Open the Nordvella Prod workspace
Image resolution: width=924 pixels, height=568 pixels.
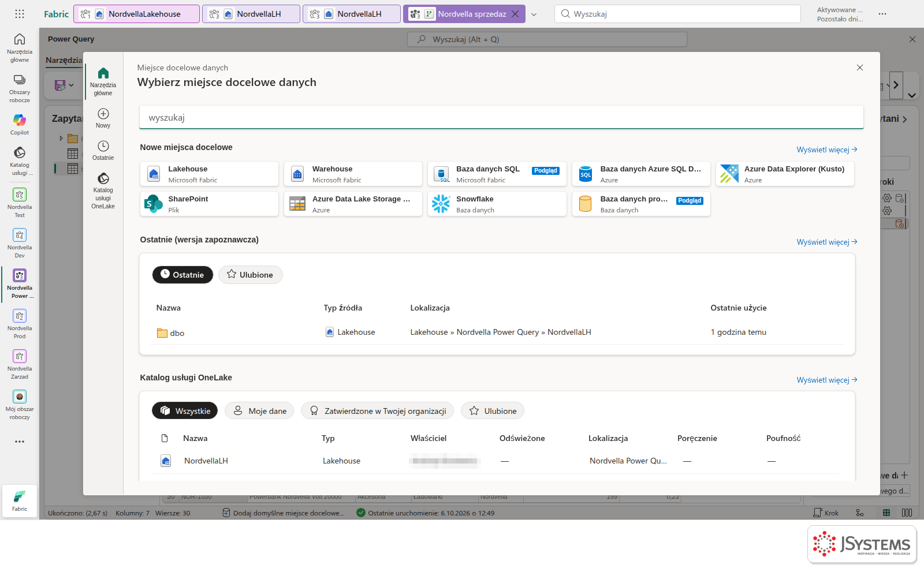pos(20,324)
